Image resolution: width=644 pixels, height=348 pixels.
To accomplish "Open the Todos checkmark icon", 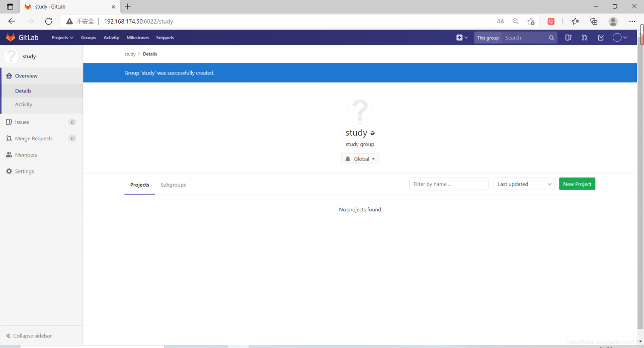I will tap(601, 38).
